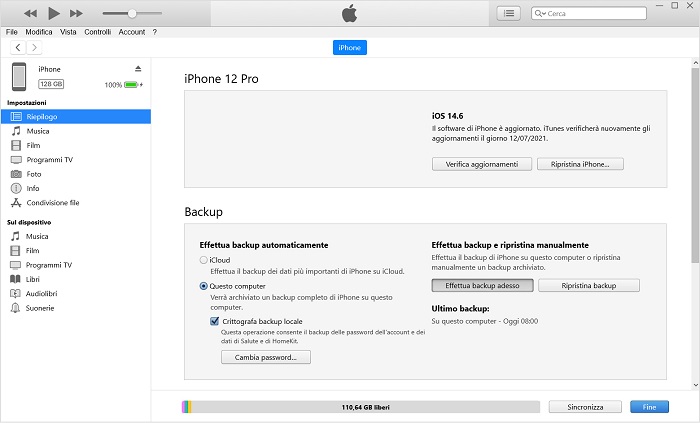700x423 pixels.
Task: Click the colored used-storage segment
Action: coord(187,407)
